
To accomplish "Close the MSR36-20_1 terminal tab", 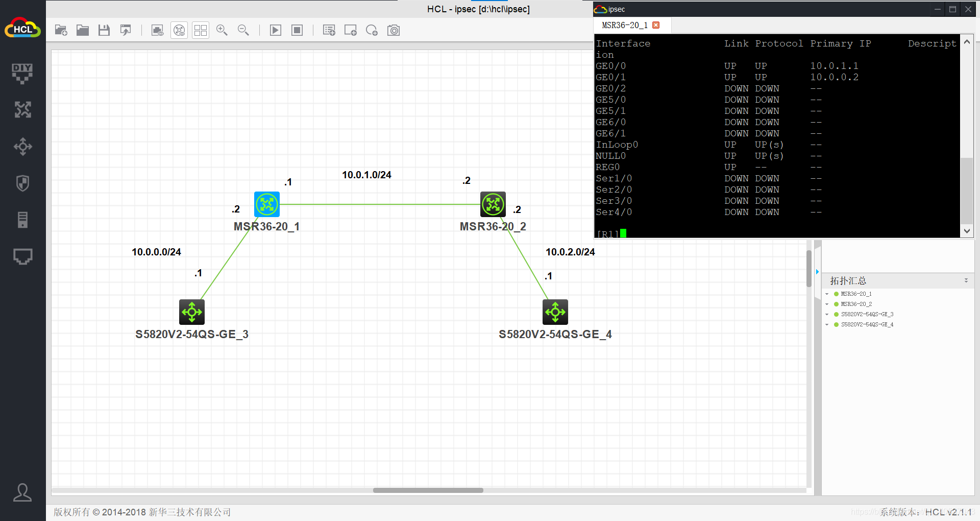I will (x=656, y=25).
